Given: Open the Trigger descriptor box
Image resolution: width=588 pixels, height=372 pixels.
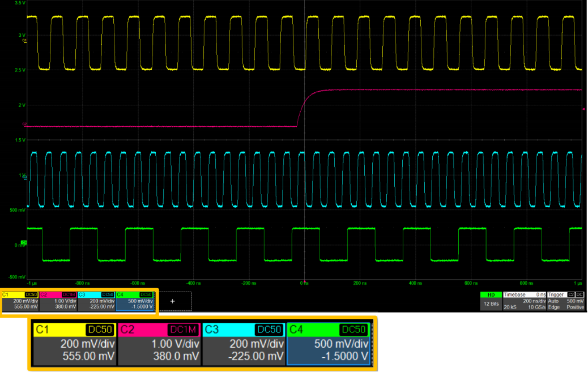Looking at the screenshot, I should tap(566, 301).
